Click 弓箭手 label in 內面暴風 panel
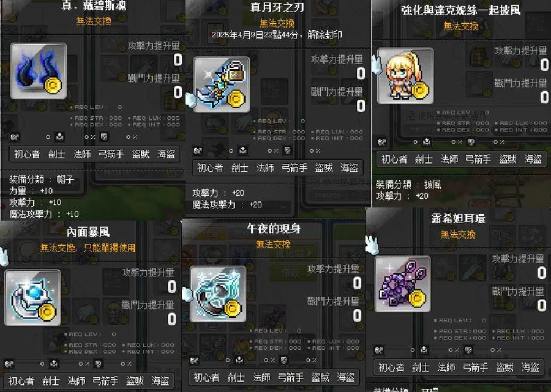551x392 pixels. (105, 381)
